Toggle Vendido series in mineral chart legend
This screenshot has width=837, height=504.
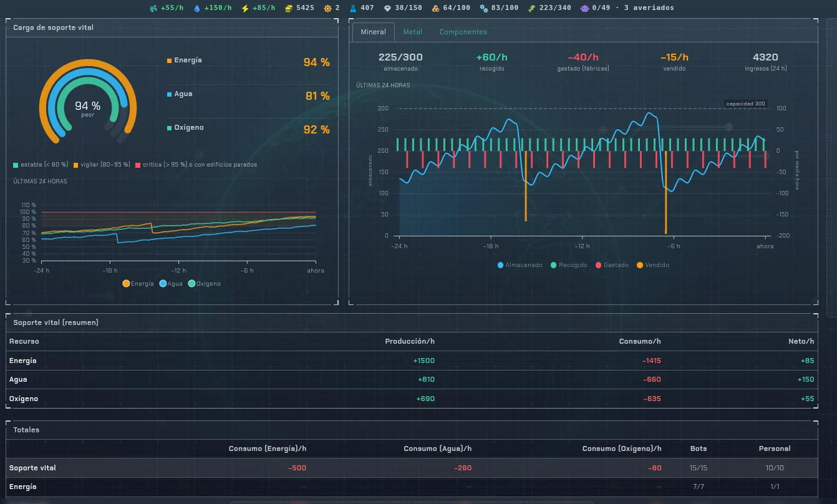point(652,265)
